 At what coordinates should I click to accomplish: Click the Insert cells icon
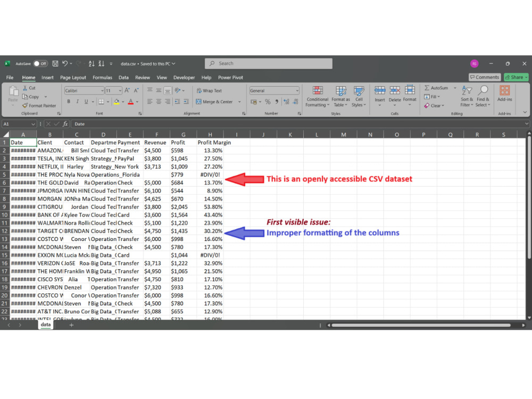(380, 90)
